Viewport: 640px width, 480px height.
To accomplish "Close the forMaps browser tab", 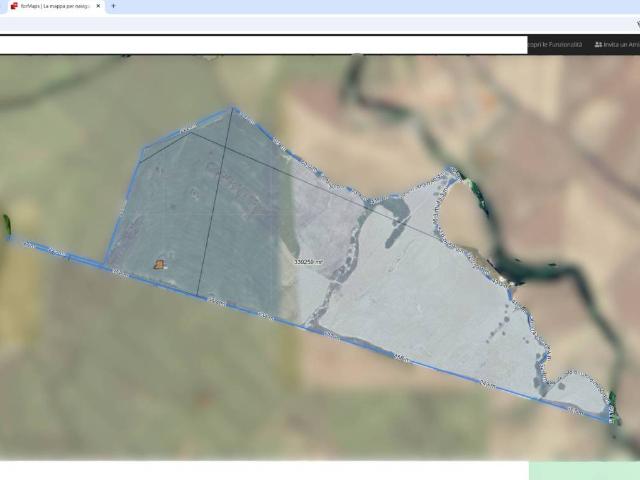I will coord(98,6).
